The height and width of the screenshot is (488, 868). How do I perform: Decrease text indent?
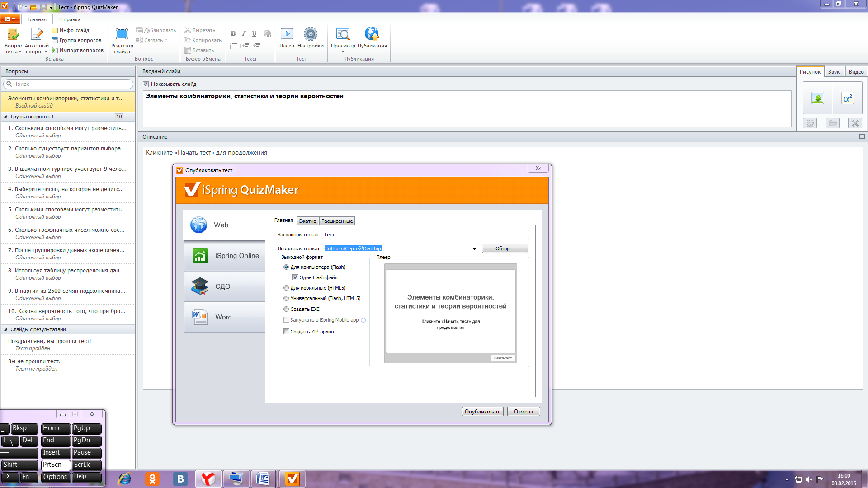click(x=245, y=46)
